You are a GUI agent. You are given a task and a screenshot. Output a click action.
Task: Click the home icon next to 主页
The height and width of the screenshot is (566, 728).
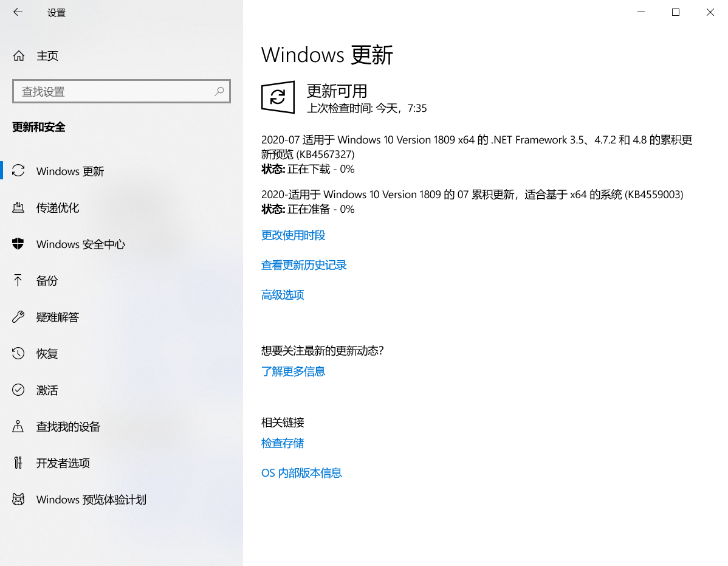(18, 56)
